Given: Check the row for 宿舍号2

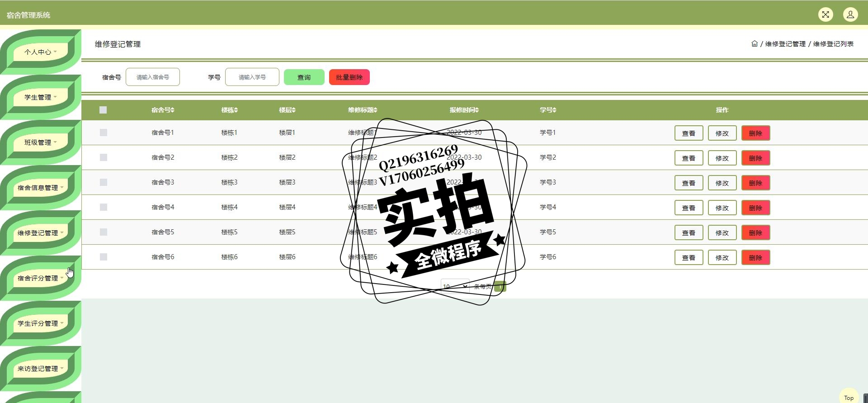Looking at the screenshot, I should coord(104,157).
